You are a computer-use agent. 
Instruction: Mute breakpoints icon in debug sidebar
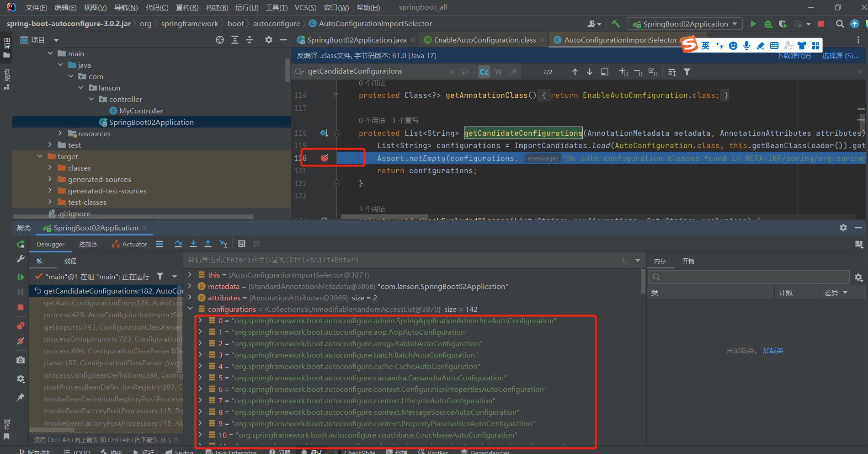(x=21, y=341)
